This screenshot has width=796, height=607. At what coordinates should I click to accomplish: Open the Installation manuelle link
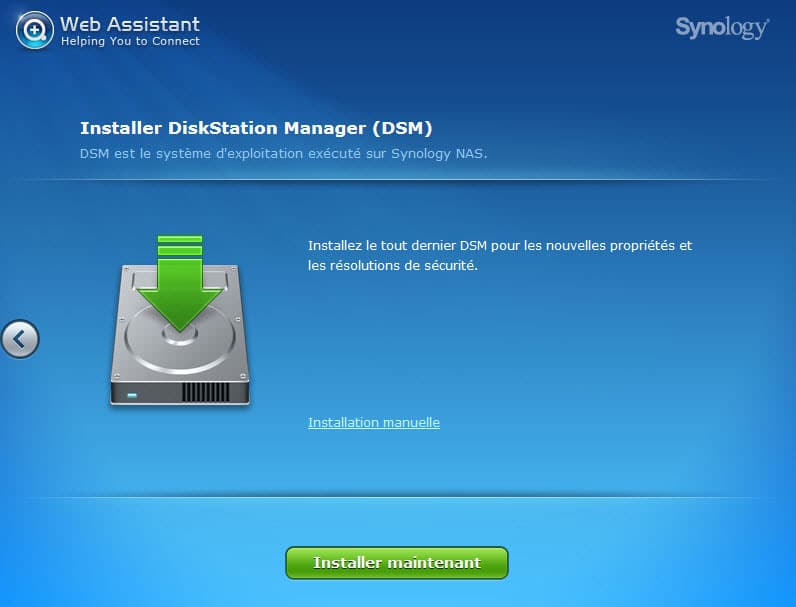coord(374,422)
